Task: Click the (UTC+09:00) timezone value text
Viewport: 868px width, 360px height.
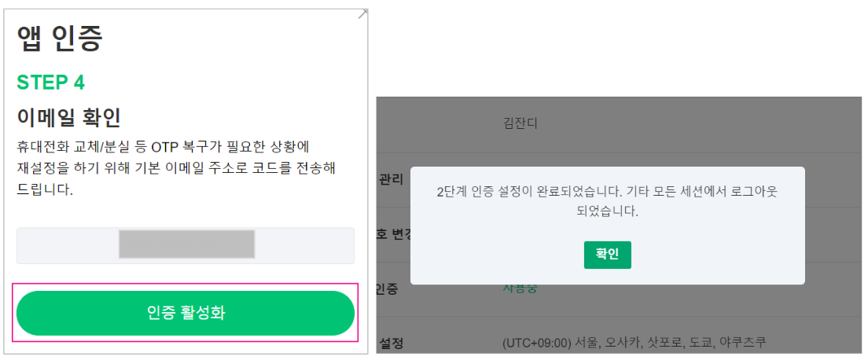Action: (633, 343)
